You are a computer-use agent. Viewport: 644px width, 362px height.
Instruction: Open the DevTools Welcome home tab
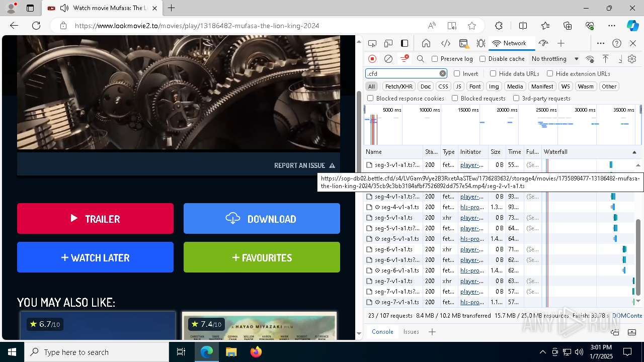426,43
